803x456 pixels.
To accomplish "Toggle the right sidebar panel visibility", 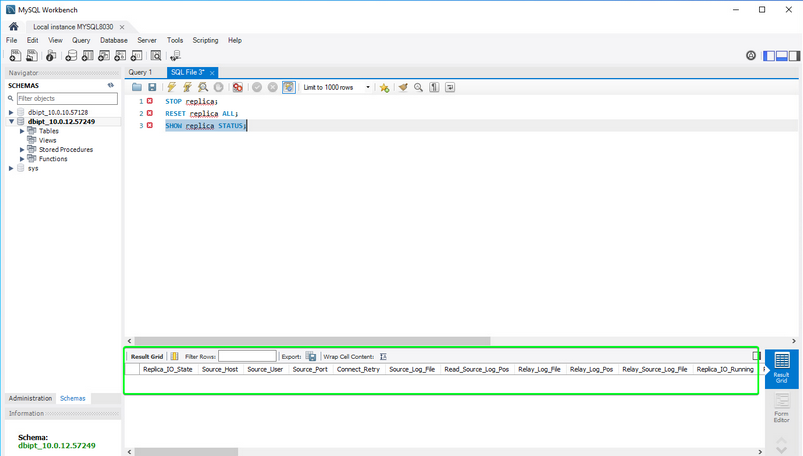I will [794, 56].
